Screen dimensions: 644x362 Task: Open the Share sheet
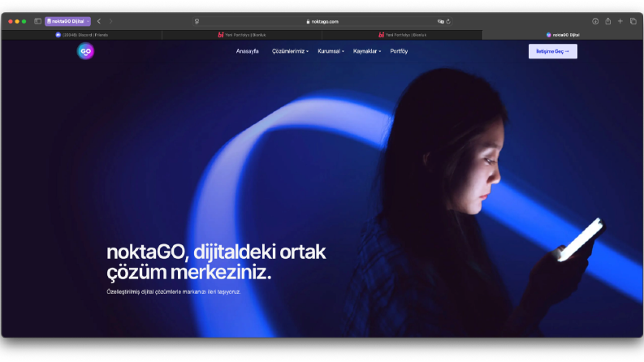pyautogui.click(x=607, y=21)
